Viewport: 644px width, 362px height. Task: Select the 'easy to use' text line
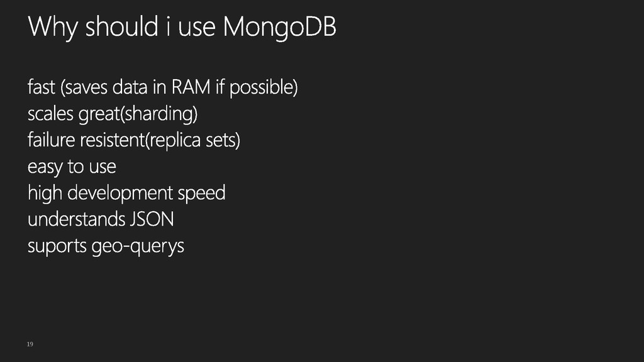[72, 167]
